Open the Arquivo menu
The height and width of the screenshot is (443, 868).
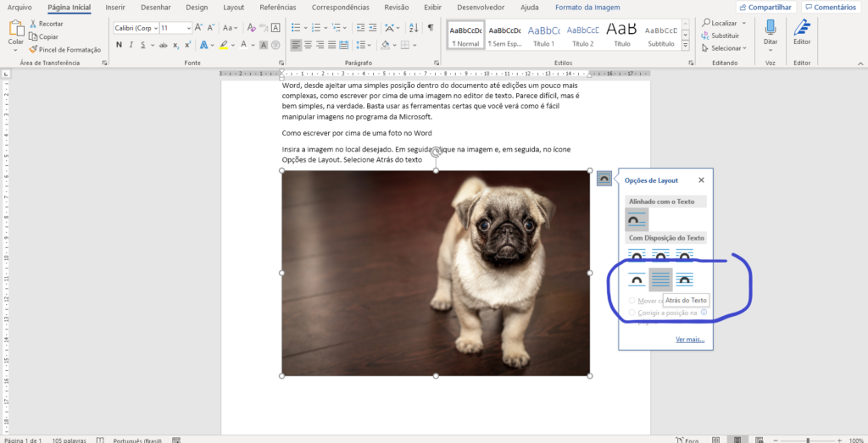click(19, 7)
